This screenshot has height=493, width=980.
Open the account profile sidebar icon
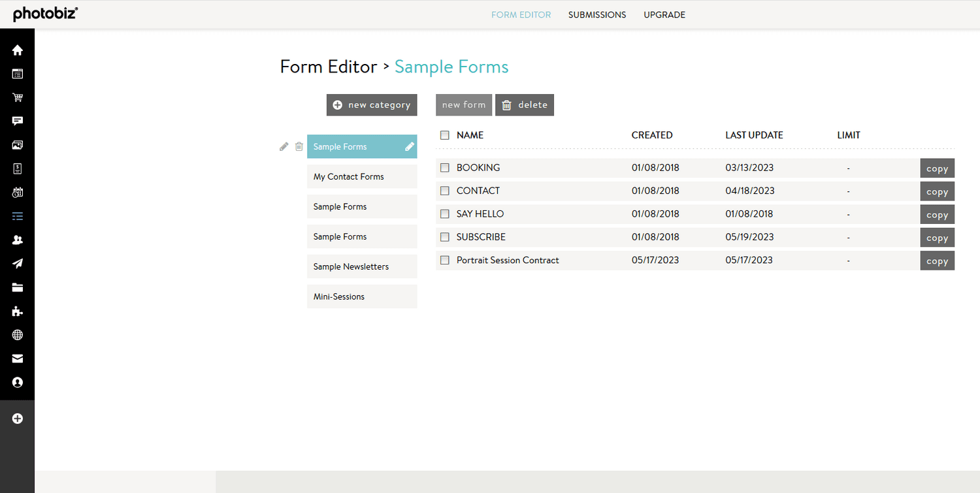pos(18,382)
